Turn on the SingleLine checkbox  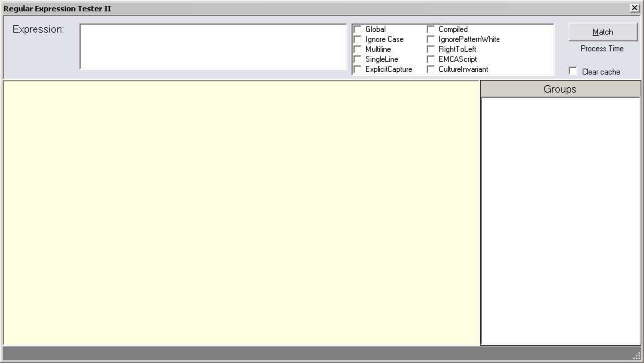tap(358, 59)
